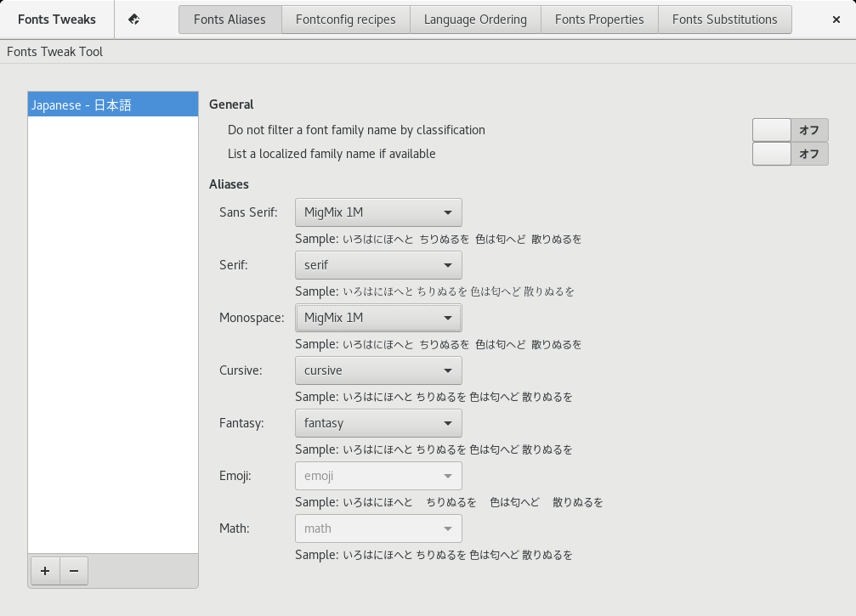Image resolution: width=856 pixels, height=616 pixels.
Task: Click the sample text under the Fantasy dropdown
Action: point(434,449)
